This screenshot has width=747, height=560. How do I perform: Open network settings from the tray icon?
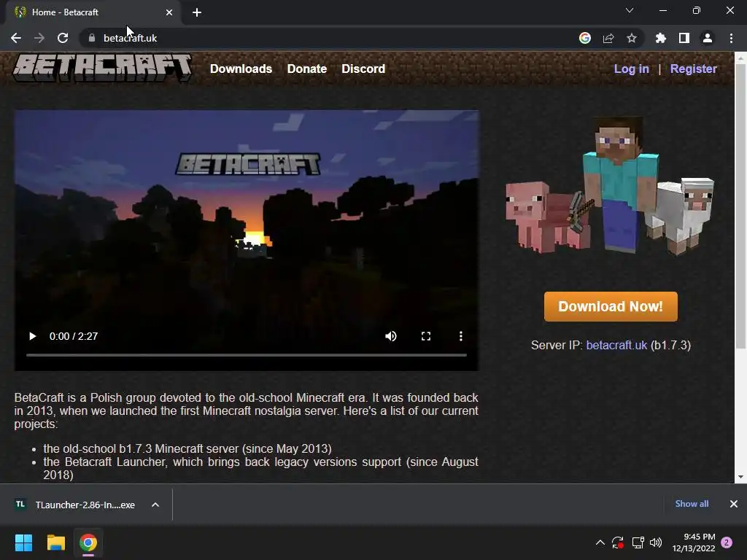[638, 542]
